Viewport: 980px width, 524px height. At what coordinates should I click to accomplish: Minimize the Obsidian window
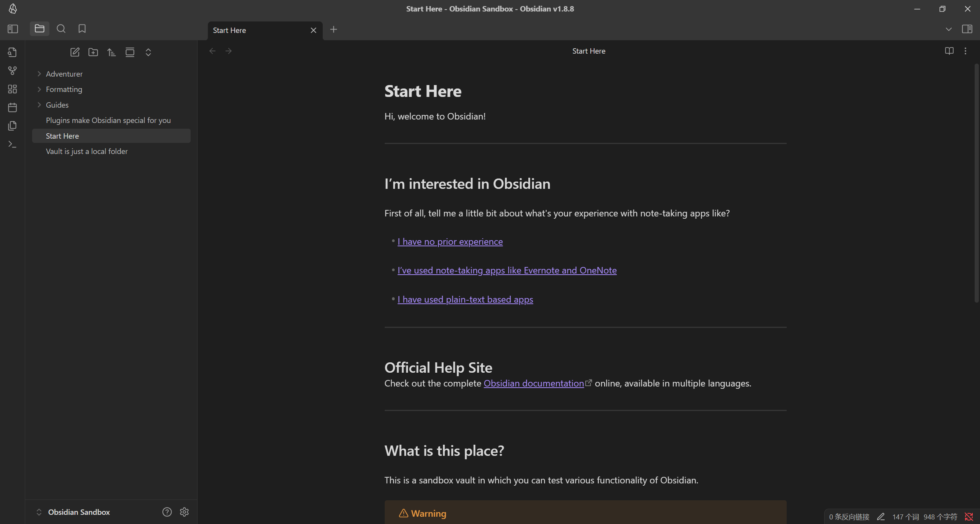coord(917,9)
